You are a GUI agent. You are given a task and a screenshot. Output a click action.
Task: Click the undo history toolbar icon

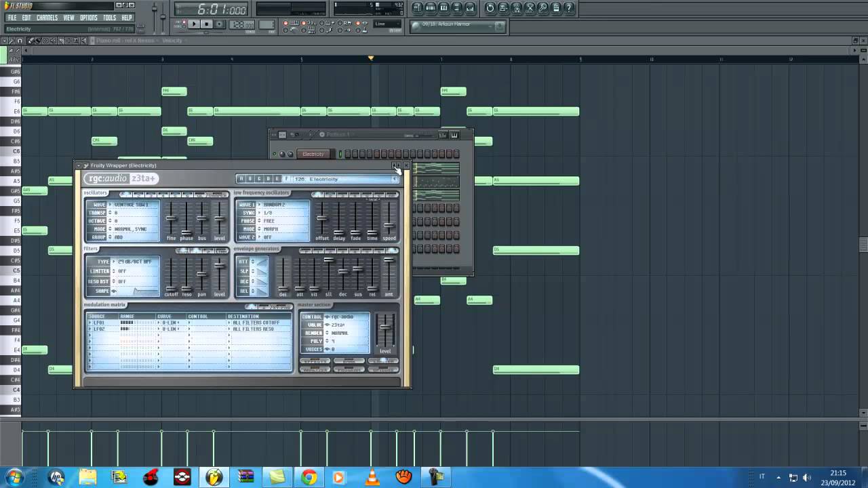click(x=490, y=8)
